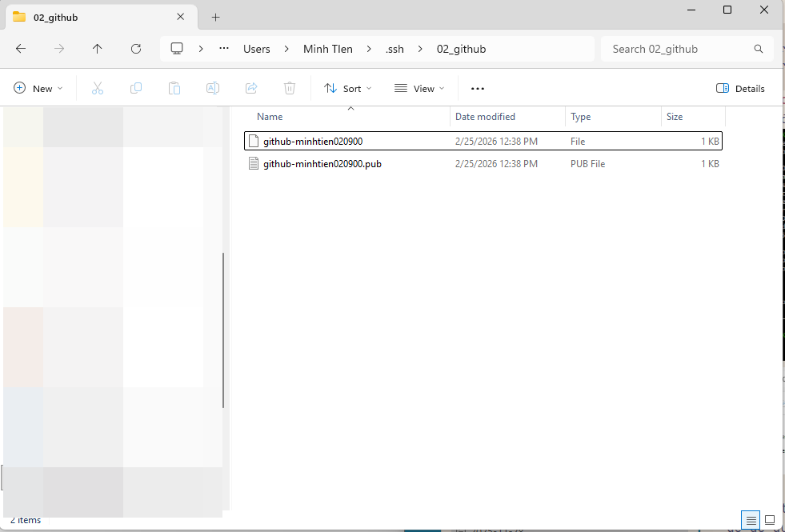The image size is (785, 532).
Task: Switch to large thumbnails view in status bar
Action: point(770,520)
